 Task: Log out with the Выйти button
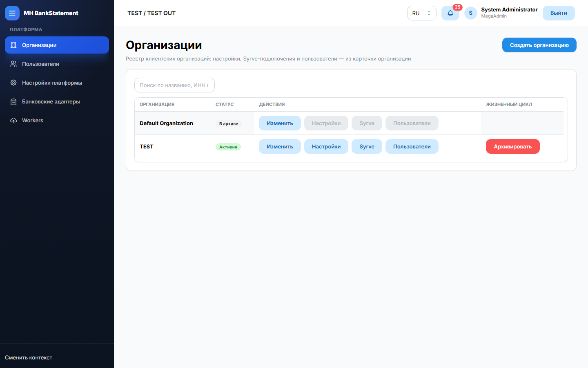(559, 13)
